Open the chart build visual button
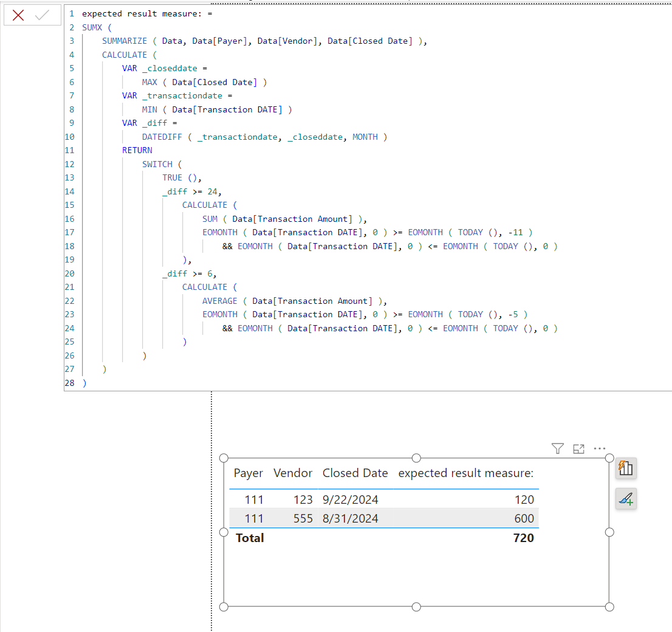 coord(626,468)
